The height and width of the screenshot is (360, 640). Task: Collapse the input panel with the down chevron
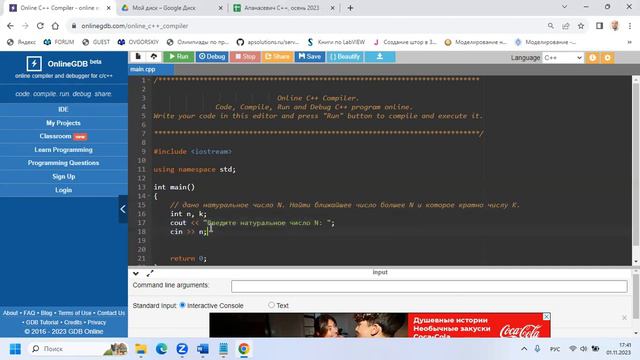point(136,273)
